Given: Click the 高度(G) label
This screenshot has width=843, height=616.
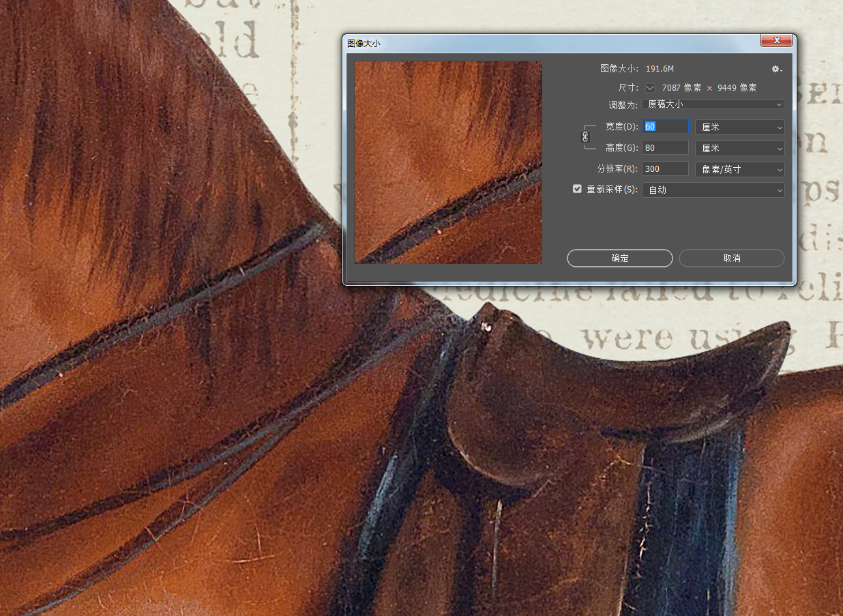Looking at the screenshot, I should tap(622, 148).
